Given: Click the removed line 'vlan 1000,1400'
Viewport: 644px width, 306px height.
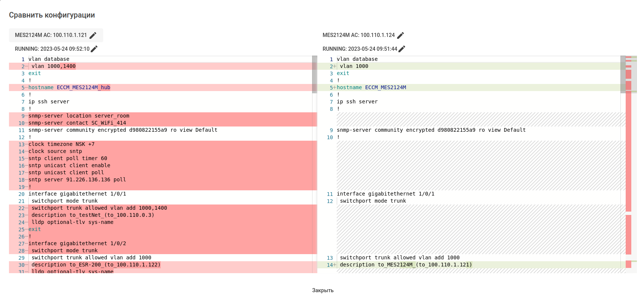Looking at the screenshot, I should pyautogui.click(x=53, y=66).
